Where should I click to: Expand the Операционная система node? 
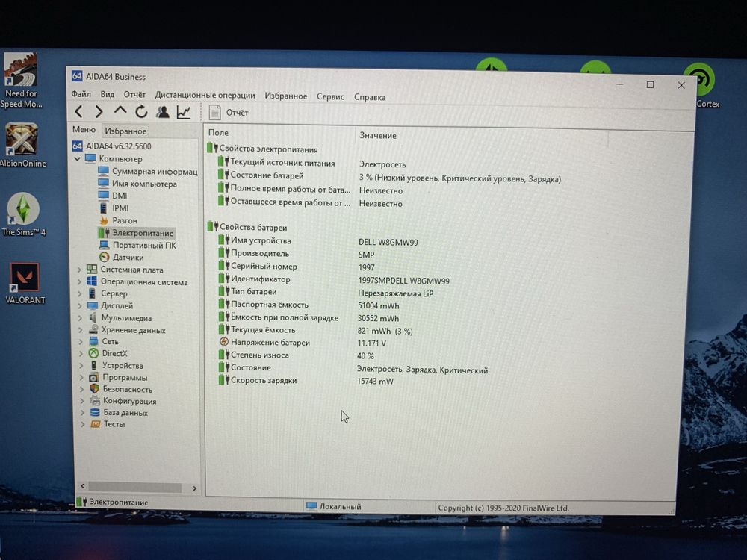click(x=80, y=282)
